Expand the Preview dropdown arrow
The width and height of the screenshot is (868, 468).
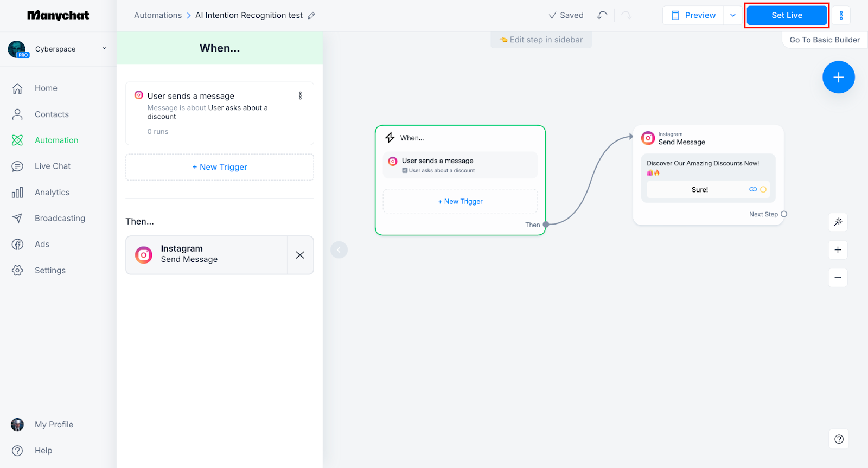pyautogui.click(x=733, y=15)
